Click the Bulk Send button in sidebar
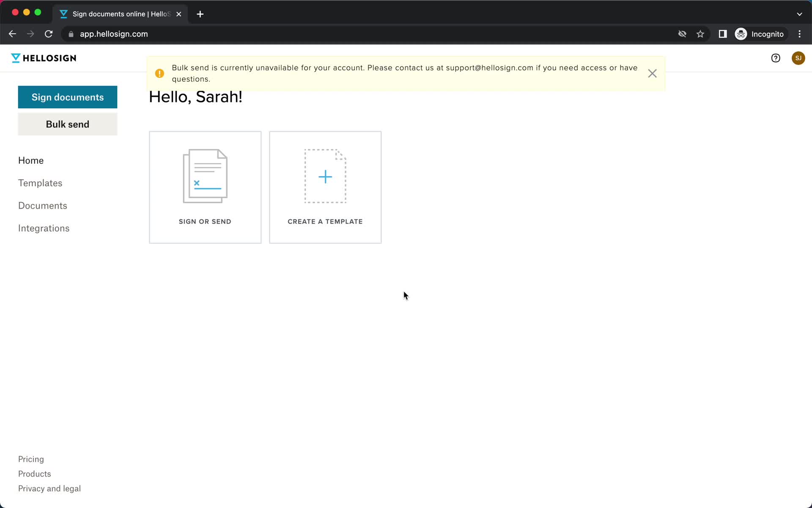The height and width of the screenshot is (508, 812). coord(67,124)
